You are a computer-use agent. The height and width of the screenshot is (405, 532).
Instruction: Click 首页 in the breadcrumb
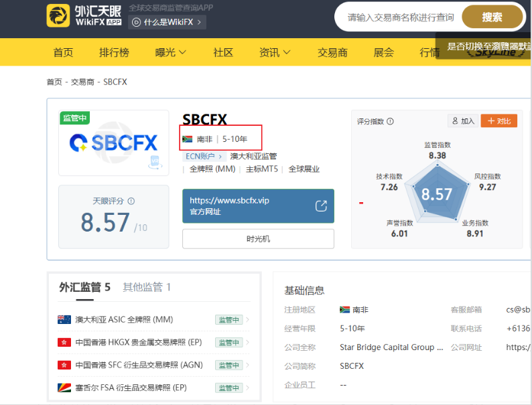[54, 82]
